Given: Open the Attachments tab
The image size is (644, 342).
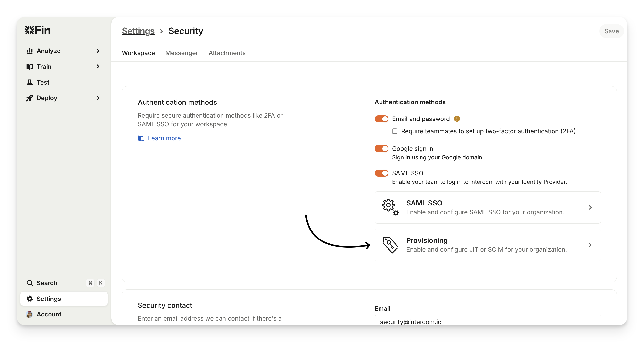Looking at the screenshot, I should point(227,53).
